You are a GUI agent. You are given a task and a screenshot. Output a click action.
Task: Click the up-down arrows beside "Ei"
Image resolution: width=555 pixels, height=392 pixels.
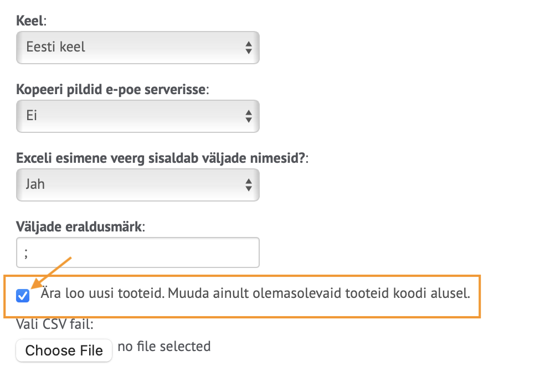click(x=250, y=116)
